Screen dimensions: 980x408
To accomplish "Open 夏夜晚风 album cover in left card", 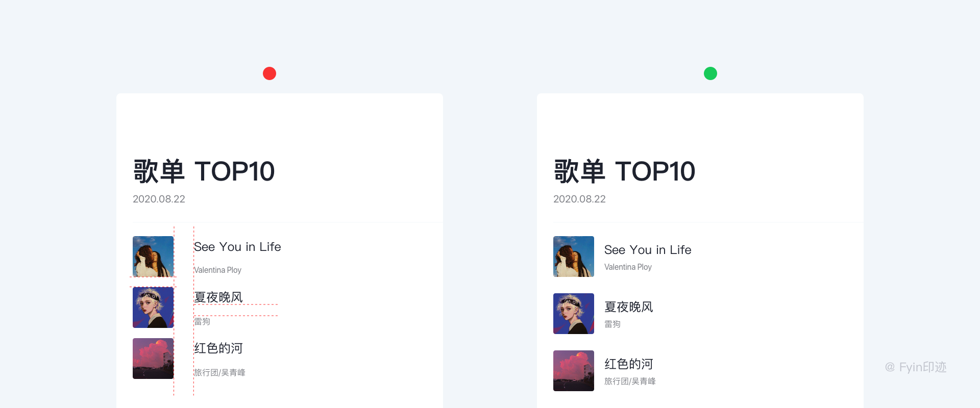I will tap(153, 308).
